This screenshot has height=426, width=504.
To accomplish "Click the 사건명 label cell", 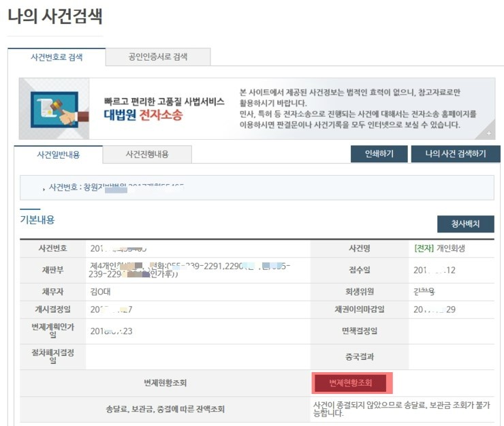I will [360, 248].
